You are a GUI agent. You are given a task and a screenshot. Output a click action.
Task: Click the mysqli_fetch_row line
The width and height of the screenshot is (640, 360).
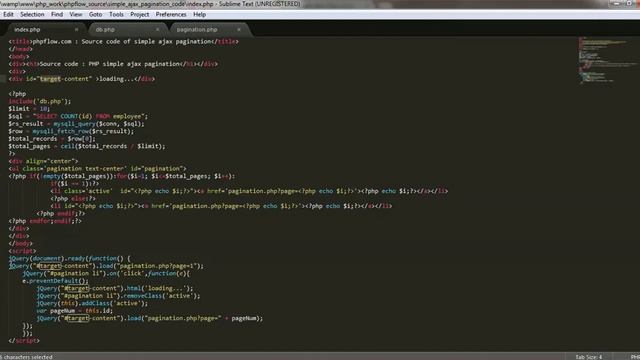tap(71, 131)
